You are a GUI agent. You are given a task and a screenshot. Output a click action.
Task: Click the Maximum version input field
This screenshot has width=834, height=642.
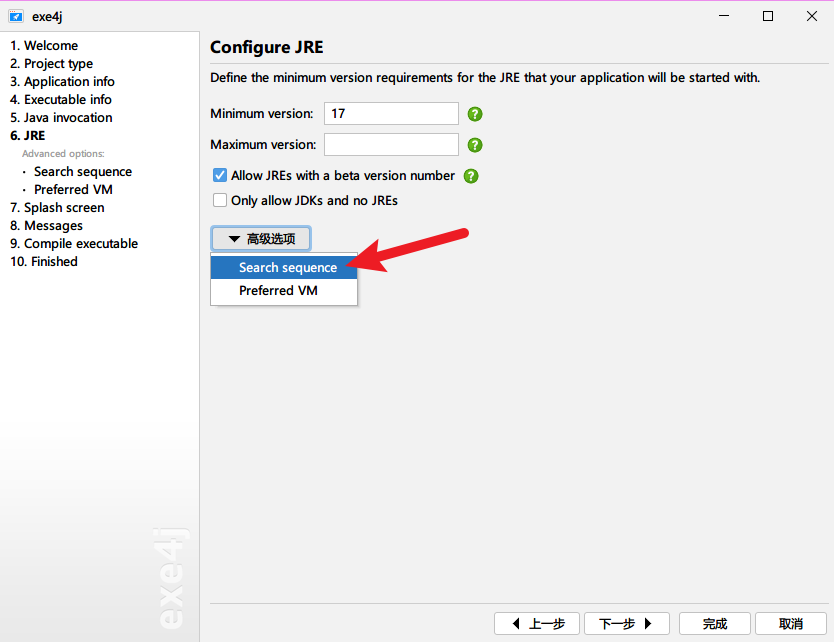(390, 145)
